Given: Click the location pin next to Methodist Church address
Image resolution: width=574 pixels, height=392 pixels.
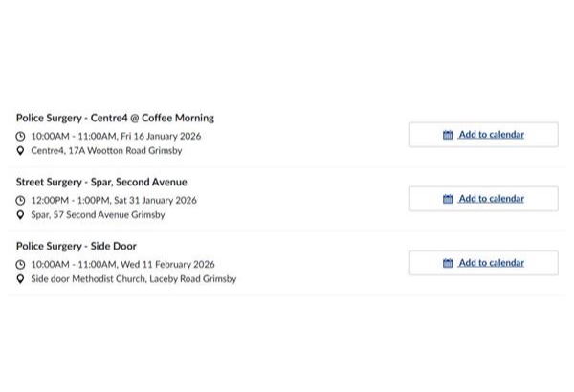Looking at the screenshot, I should (20, 279).
